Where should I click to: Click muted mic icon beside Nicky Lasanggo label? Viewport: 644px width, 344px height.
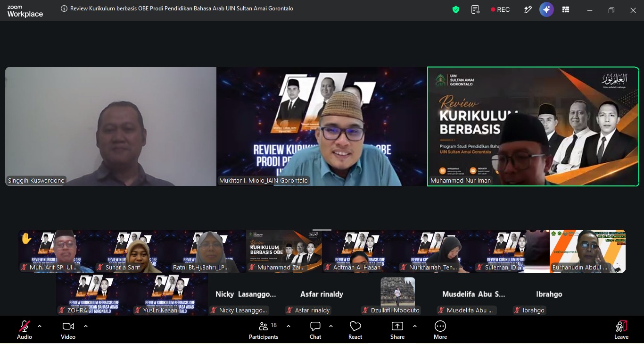pos(214,310)
